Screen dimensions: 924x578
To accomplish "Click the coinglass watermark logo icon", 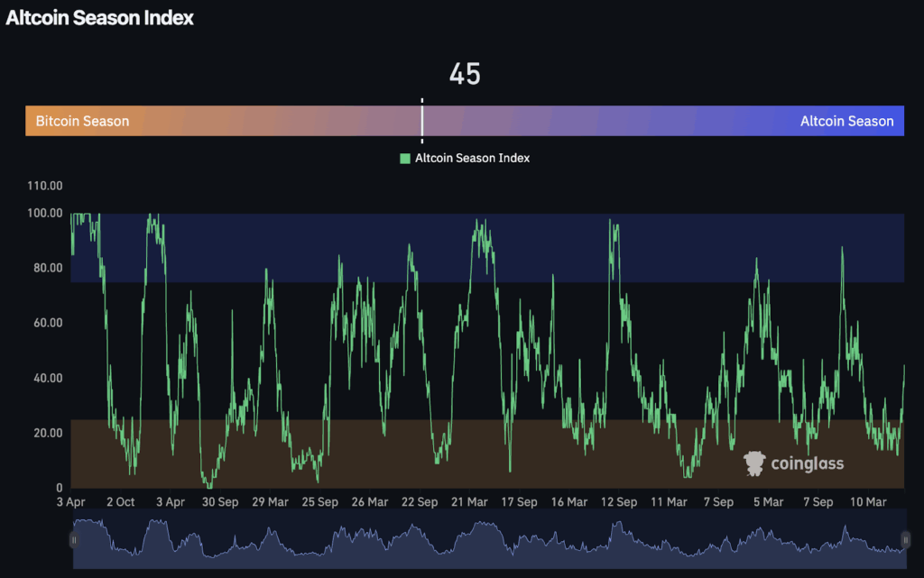I will 754,463.
